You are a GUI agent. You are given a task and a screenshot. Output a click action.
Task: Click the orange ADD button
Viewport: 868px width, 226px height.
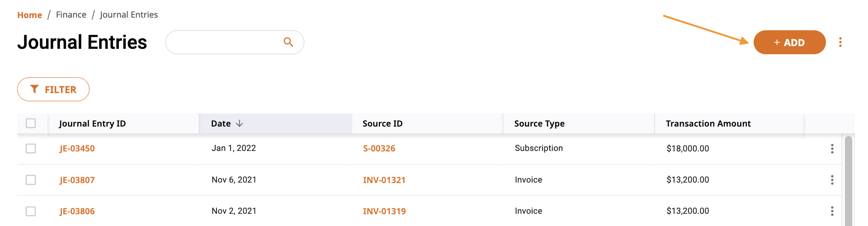[x=789, y=42]
